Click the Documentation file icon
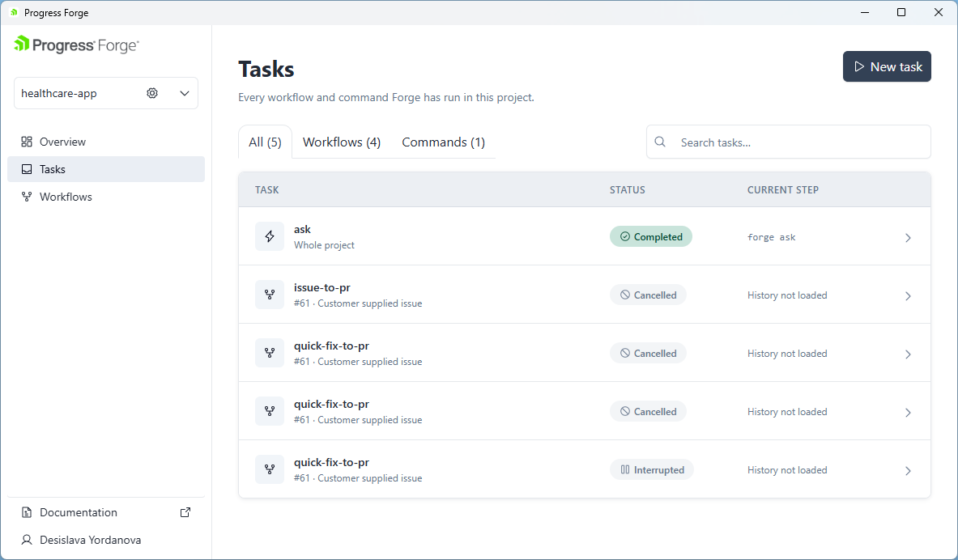 pyautogui.click(x=26, y=512)
